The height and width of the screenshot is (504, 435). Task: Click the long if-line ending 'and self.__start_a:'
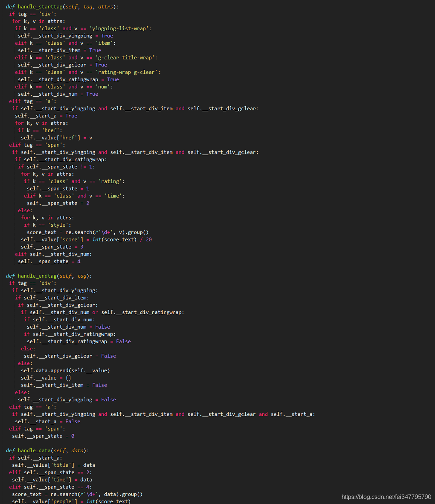tap(163, 414)
